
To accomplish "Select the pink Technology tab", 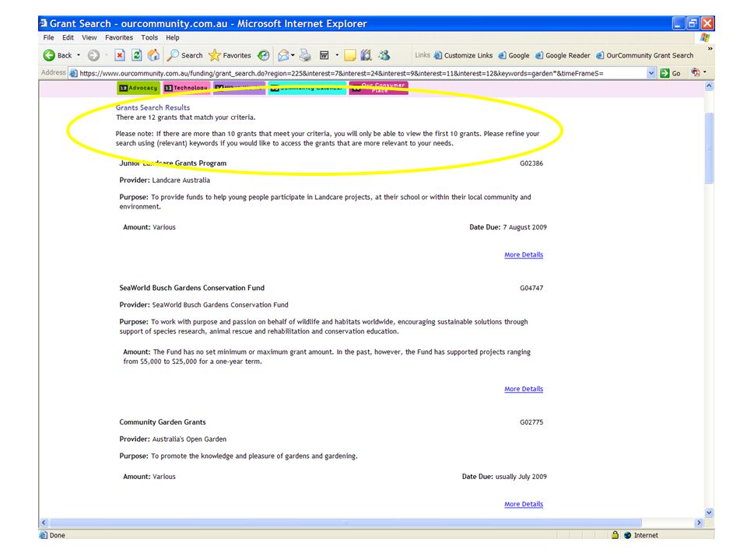I will (185, 88).
